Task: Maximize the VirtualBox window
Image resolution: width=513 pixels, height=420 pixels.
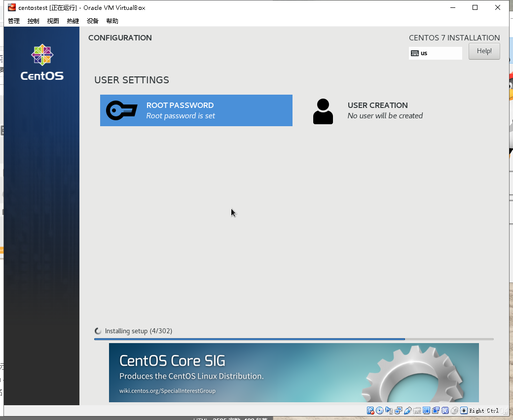Action: [475, 7]
